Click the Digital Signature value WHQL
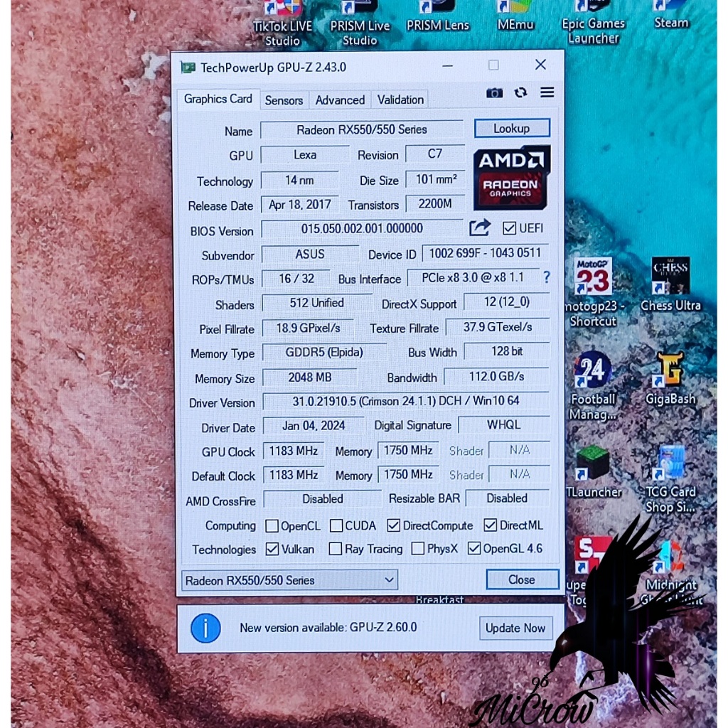 point(504,425)
